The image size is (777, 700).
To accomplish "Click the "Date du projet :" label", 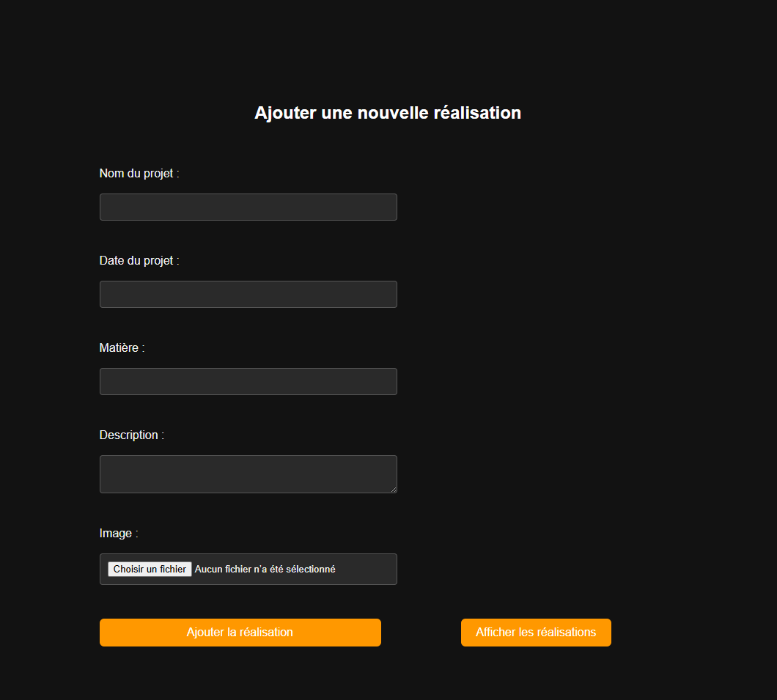I will click(x=139, y=261).
